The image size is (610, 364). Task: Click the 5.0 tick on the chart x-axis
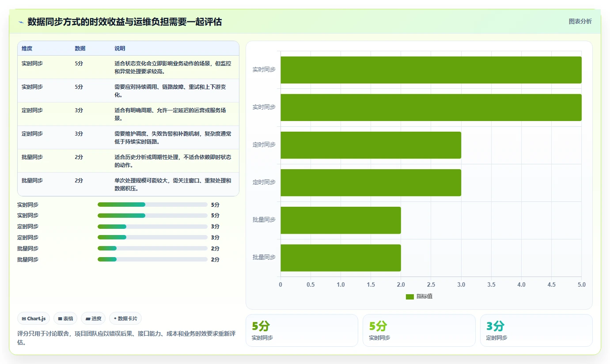point(581,284)
